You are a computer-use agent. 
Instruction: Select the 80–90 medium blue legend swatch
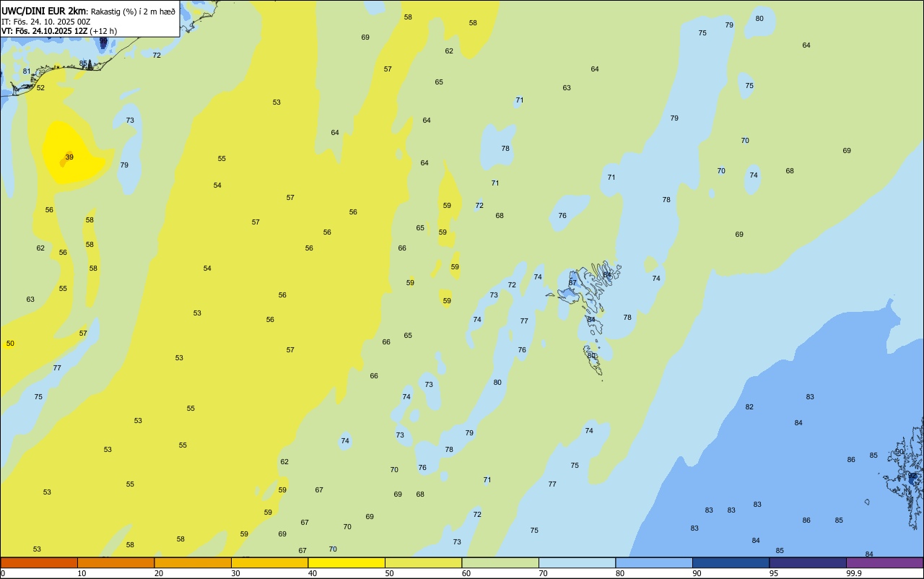tap(654, 562)
